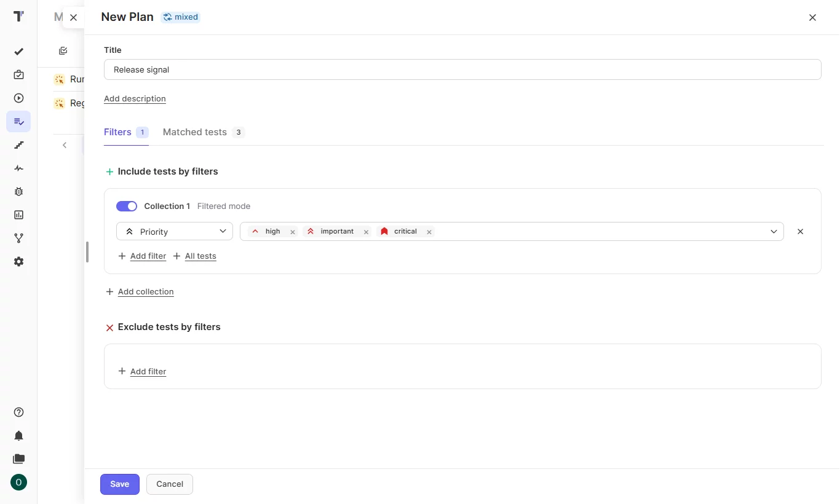This screenshot has height=504, width=840.
Task: Add filter inside Collection 1
Action: [x=142, y=256]
